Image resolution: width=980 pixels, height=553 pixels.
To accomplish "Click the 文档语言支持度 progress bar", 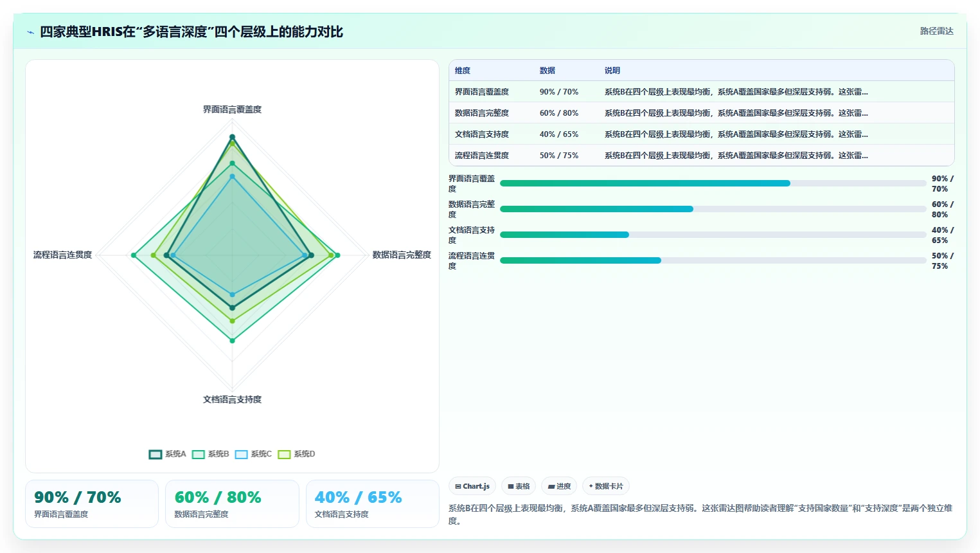I will (713, 235).
